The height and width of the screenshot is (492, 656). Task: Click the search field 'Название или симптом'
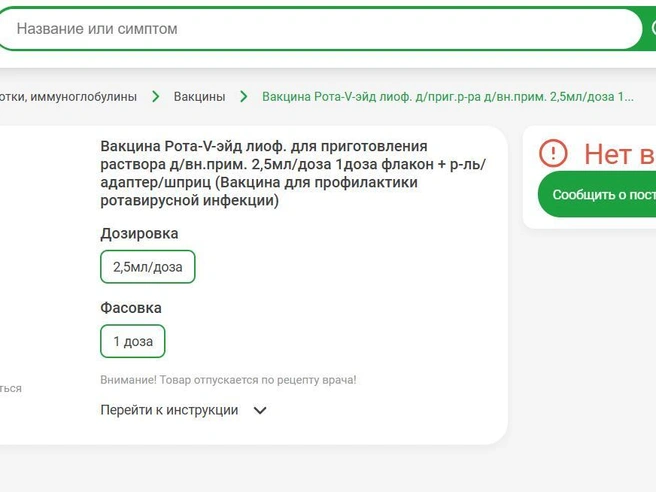tap(320, 29)
